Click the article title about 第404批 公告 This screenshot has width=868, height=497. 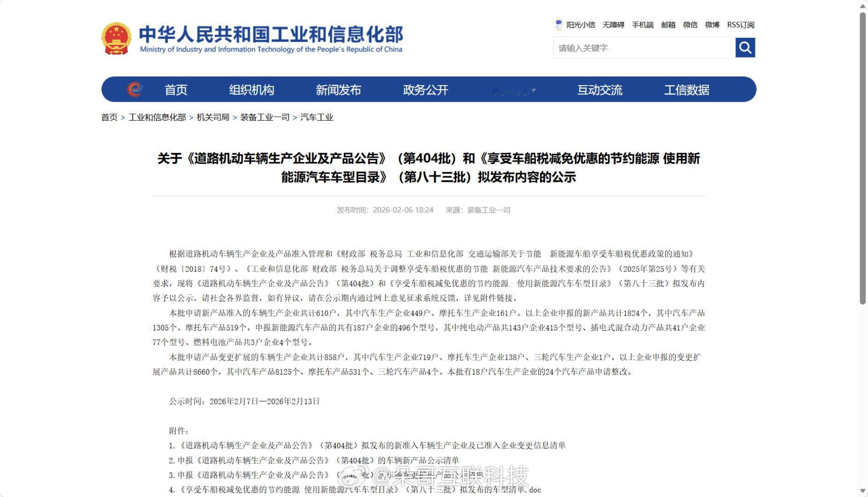pyautogui.click(x=429, y=168)
